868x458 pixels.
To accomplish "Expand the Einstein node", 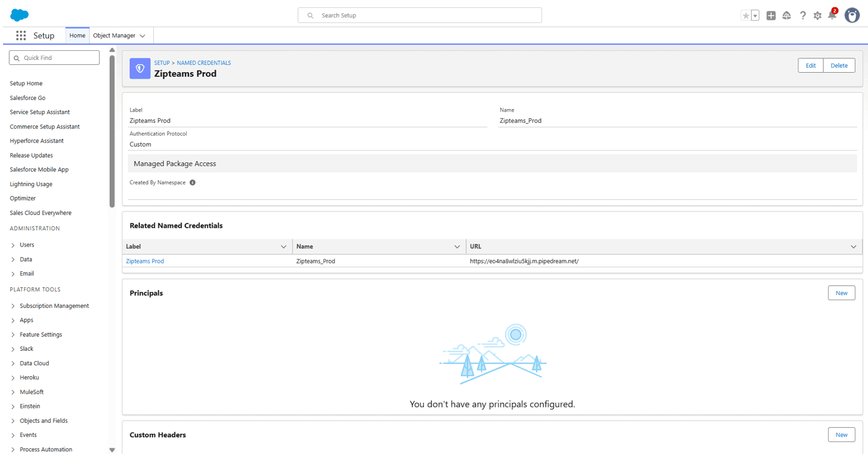I will point(13,407).
